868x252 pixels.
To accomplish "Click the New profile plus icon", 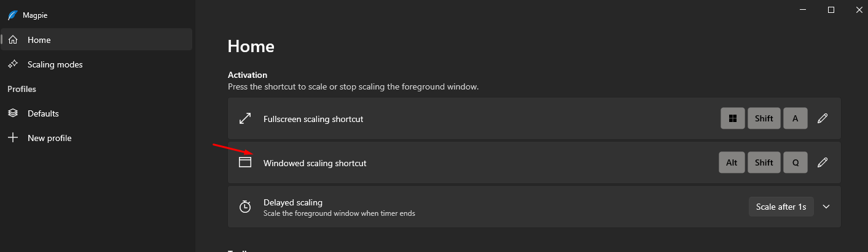I will pos(13,138).
